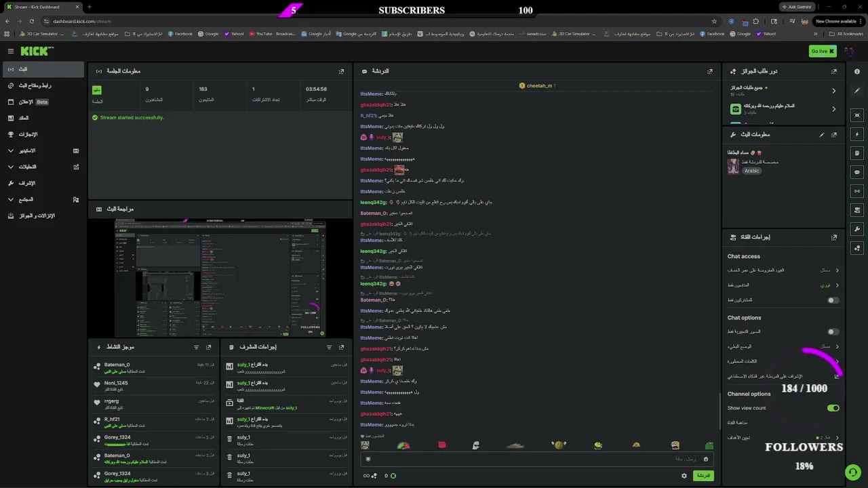The width and height of the screenshot is (868, 488).
Task: Pop out the stream preview panel
Action: click(x=341, y=209)
